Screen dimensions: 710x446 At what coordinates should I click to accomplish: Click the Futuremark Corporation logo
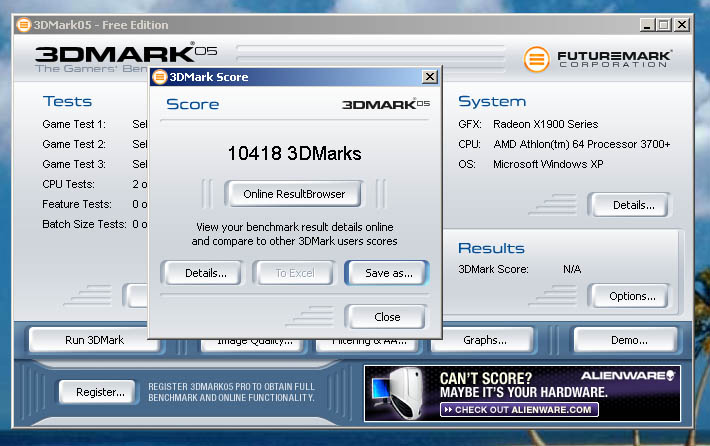598,59
